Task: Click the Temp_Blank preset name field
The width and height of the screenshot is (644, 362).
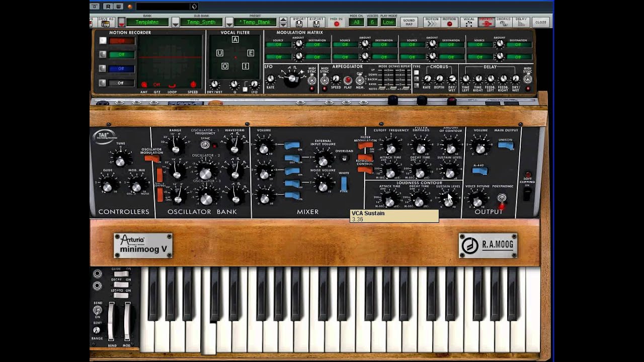Action: (255, 22)
